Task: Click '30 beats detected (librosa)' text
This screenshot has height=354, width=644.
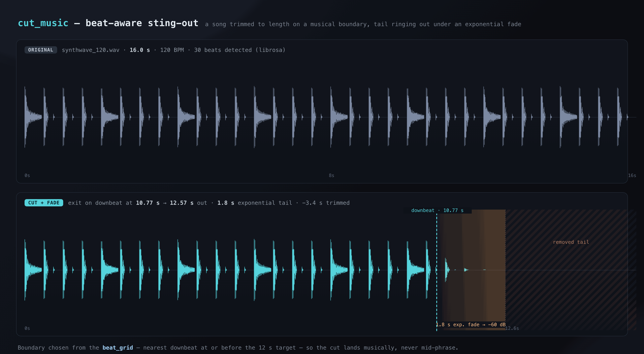Action: [x=240, y=50]
